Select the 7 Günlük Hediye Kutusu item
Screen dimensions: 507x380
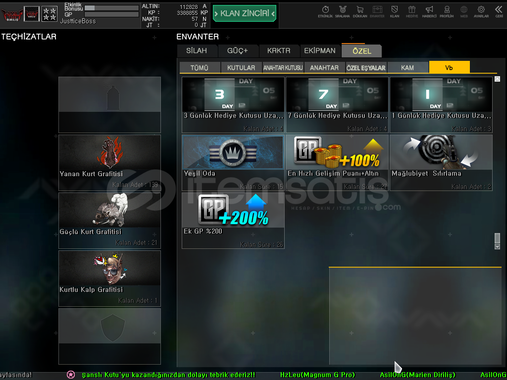tap(337, 104)
